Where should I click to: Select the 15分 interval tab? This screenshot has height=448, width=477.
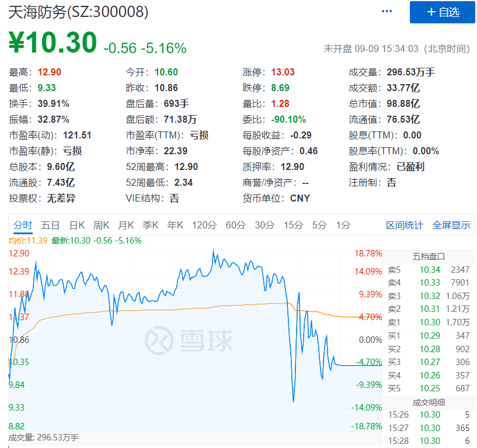[294, 225]
